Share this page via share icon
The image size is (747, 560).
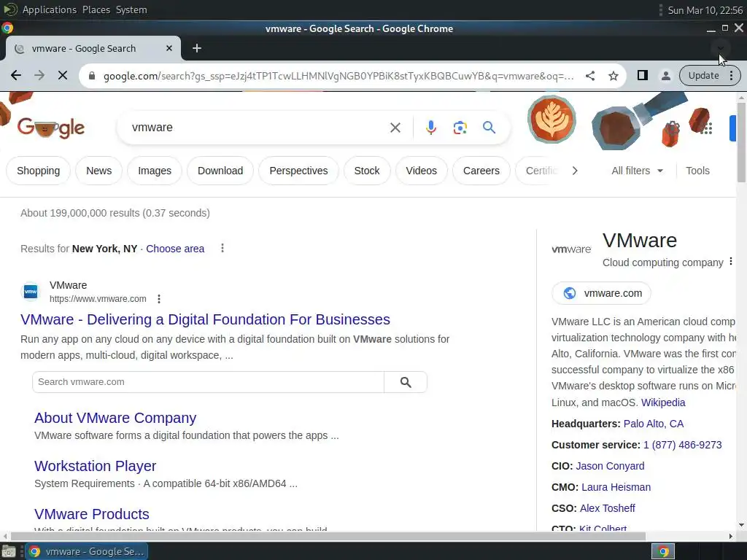[589, 75]
